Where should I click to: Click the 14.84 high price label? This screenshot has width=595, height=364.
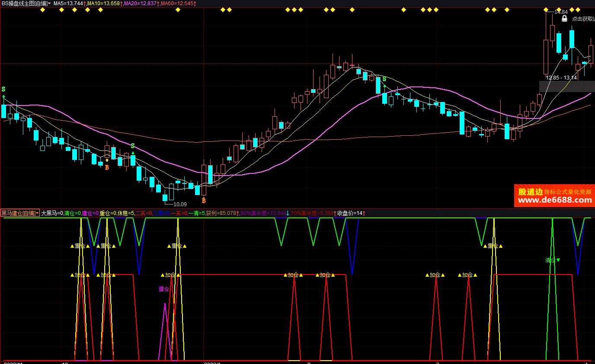pos(561,12)
